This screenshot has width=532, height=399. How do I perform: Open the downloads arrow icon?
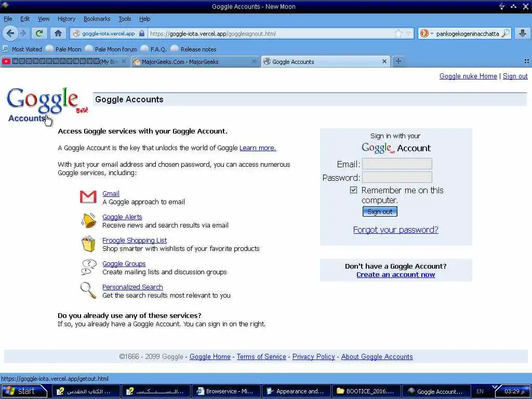(523, 33)
